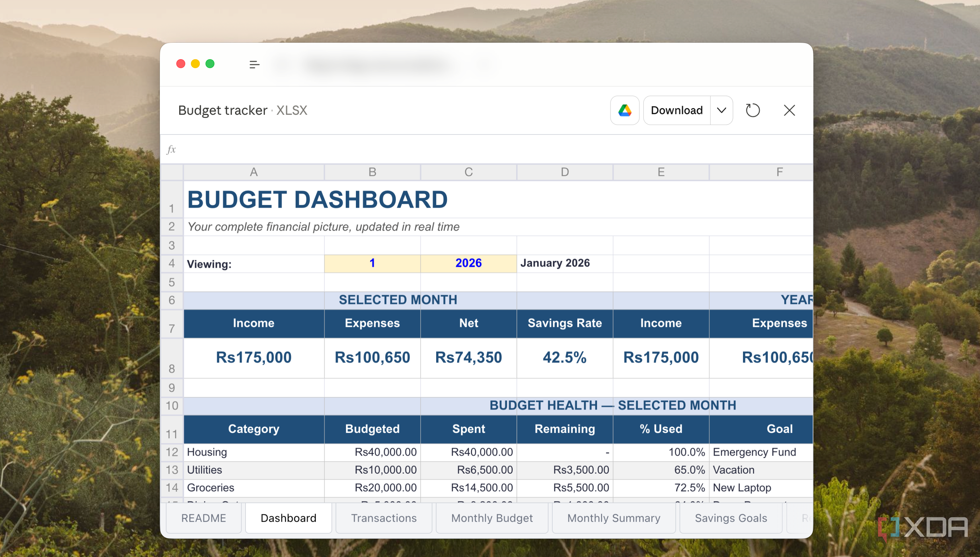Select row 4 header

(172, 264)
